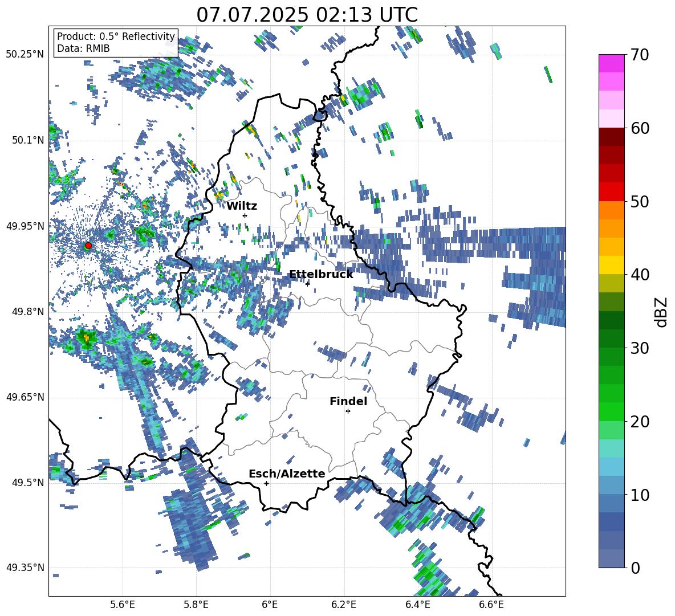This screenshot has height=616, width=675.
Task: Select the Ettelbruck station label
Action: (x=321, y=275)
